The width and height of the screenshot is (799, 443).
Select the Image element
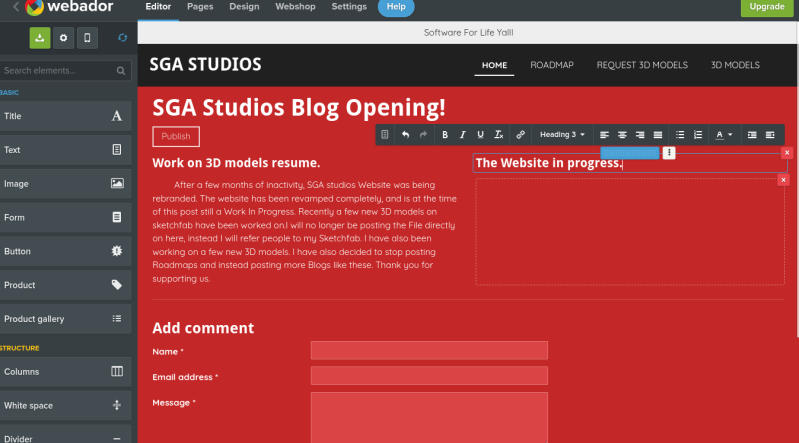pos(65,184)
